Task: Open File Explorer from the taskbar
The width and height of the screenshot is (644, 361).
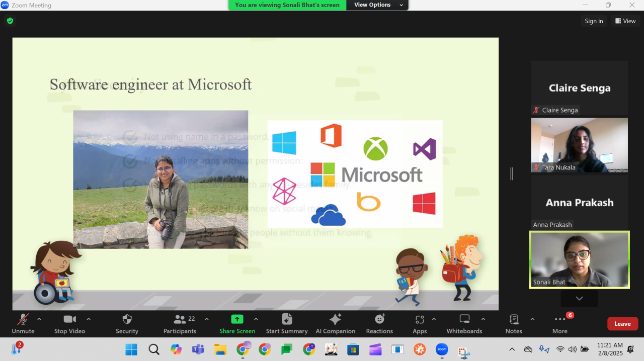Action: [220, 349]
